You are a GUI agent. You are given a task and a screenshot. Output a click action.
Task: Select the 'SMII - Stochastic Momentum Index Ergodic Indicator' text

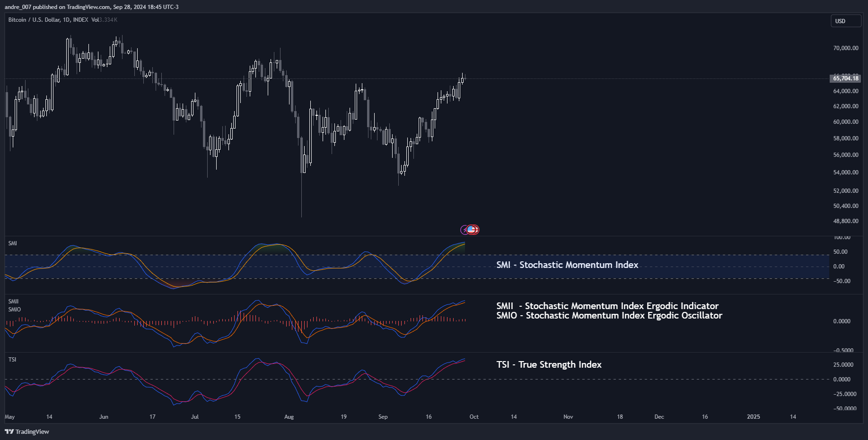607,306
